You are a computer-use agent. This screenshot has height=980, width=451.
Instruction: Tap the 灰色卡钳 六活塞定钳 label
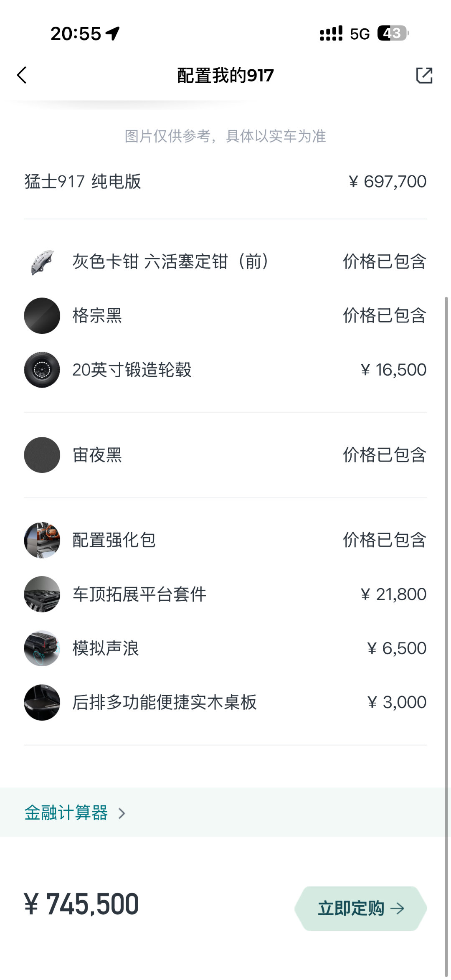pos(170,262)
